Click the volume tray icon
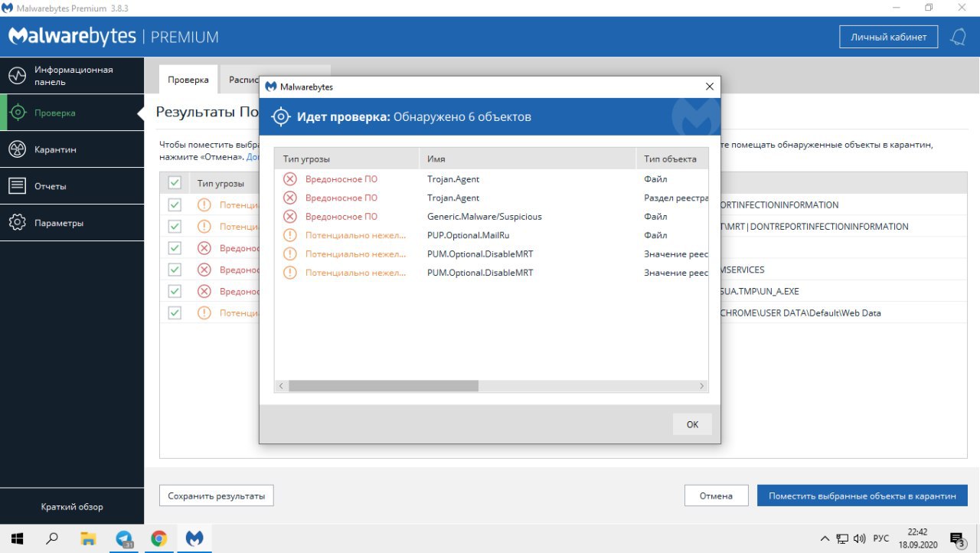This screenshot has width=980, height=553. tap(860, 538)
